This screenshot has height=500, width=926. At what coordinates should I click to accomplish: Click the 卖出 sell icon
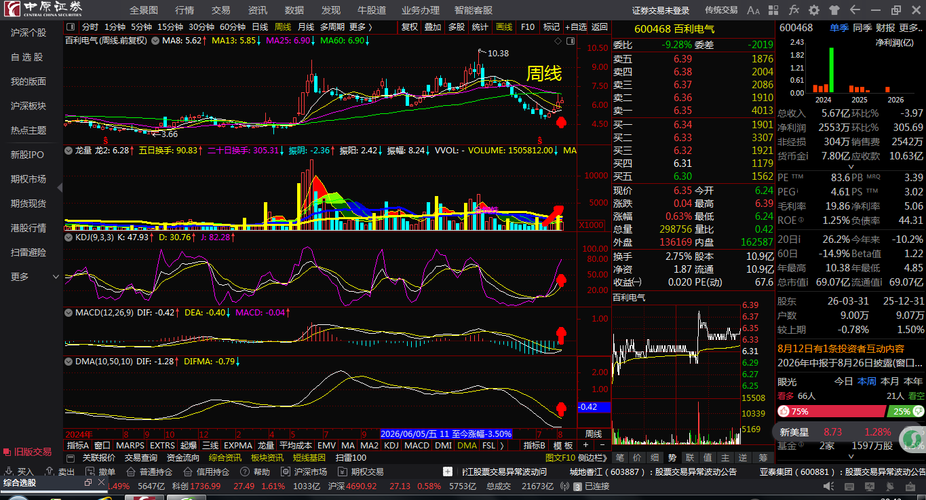[50, 472]
